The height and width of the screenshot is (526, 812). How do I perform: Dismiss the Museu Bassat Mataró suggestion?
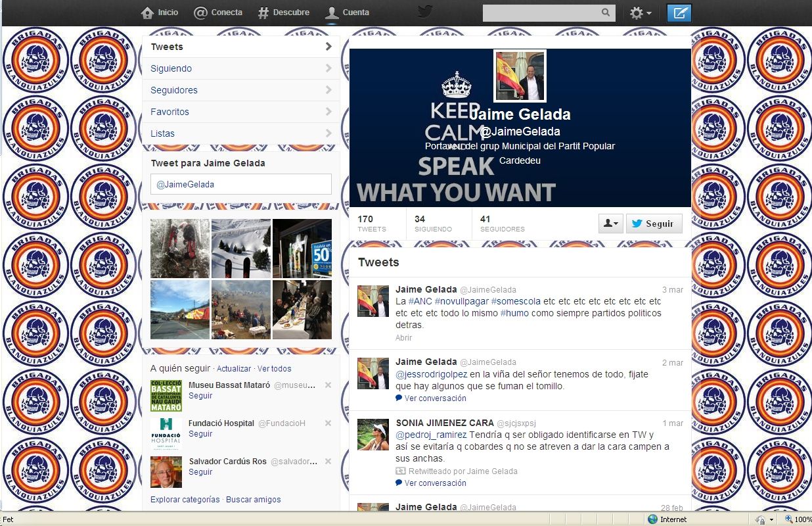(328, 385)
